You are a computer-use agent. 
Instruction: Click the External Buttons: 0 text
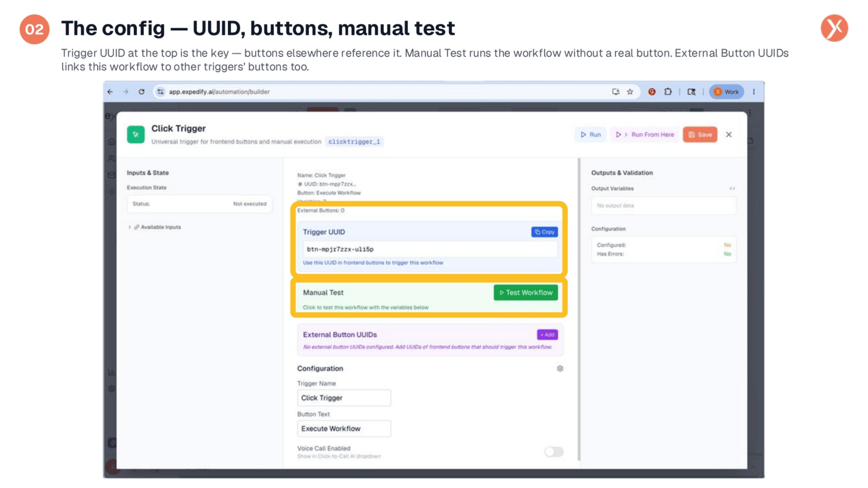[x=321, y=210]
